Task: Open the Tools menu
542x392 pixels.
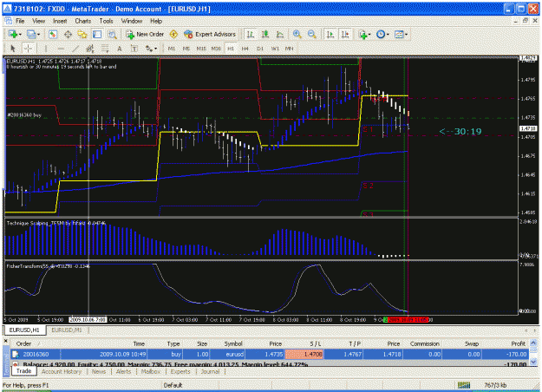Action: [x=106, y=21]
